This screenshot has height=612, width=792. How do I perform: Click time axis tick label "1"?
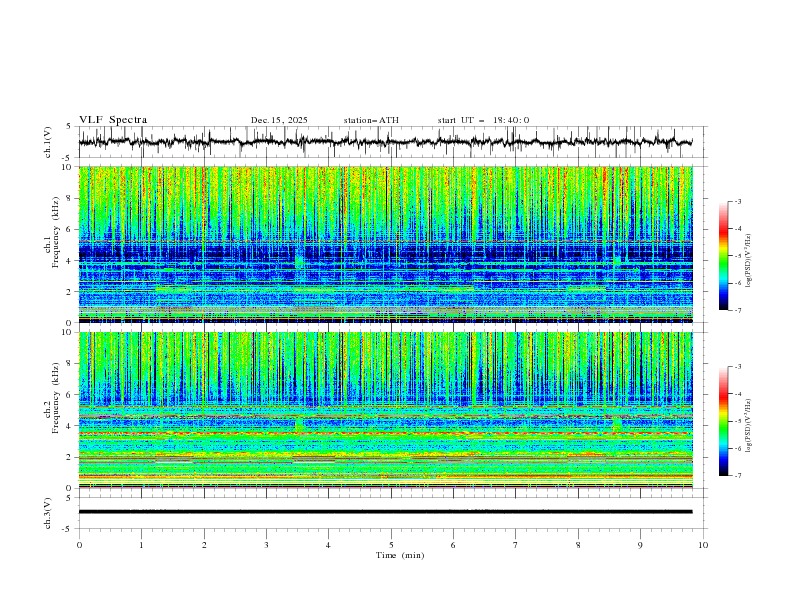(x=141, y=545)
